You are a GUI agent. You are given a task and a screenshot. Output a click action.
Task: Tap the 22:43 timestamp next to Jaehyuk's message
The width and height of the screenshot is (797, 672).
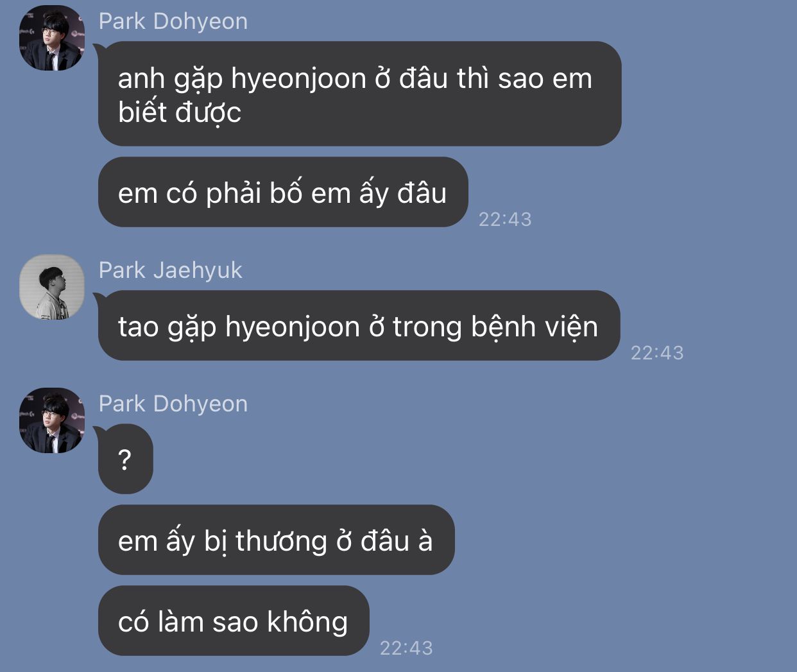[657, 353]
